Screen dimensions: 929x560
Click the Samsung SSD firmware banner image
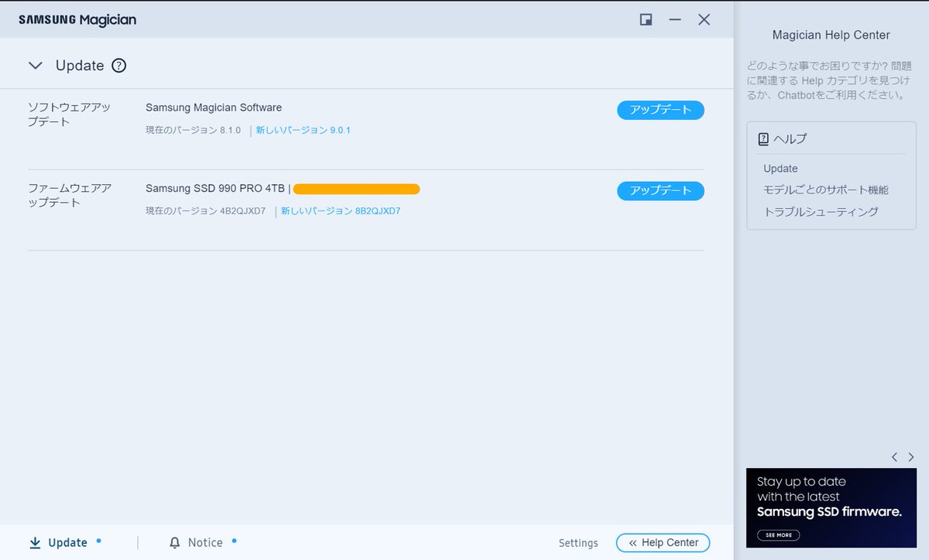831,507
